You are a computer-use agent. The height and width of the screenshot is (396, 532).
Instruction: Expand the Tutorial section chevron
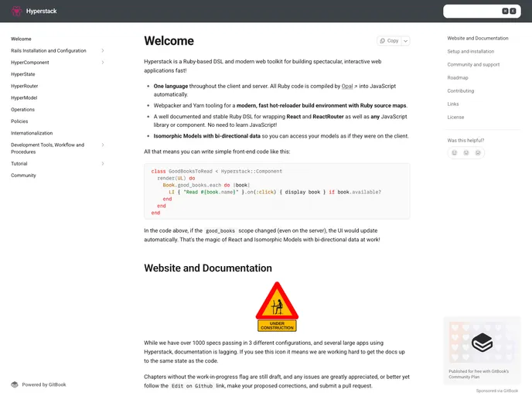(x=103, y=163)
